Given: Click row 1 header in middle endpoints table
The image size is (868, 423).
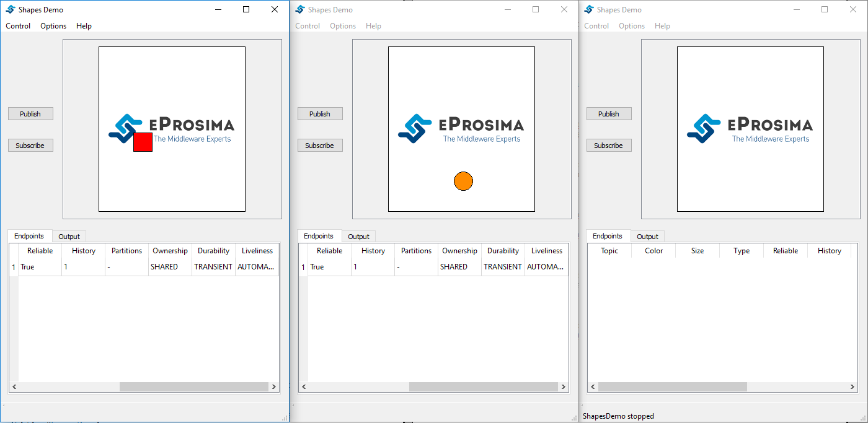Looking at the screenshot, I should (303, 267).
